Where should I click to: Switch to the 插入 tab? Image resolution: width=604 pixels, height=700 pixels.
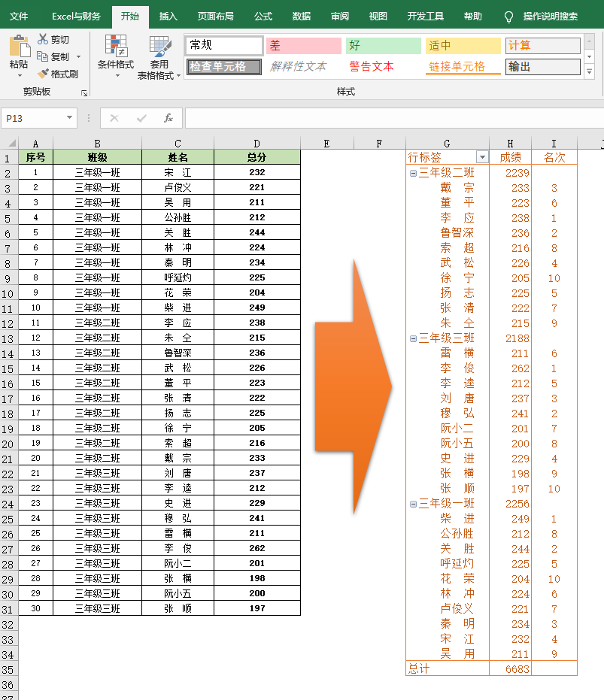pyautogui.click(x=168, y=17)
